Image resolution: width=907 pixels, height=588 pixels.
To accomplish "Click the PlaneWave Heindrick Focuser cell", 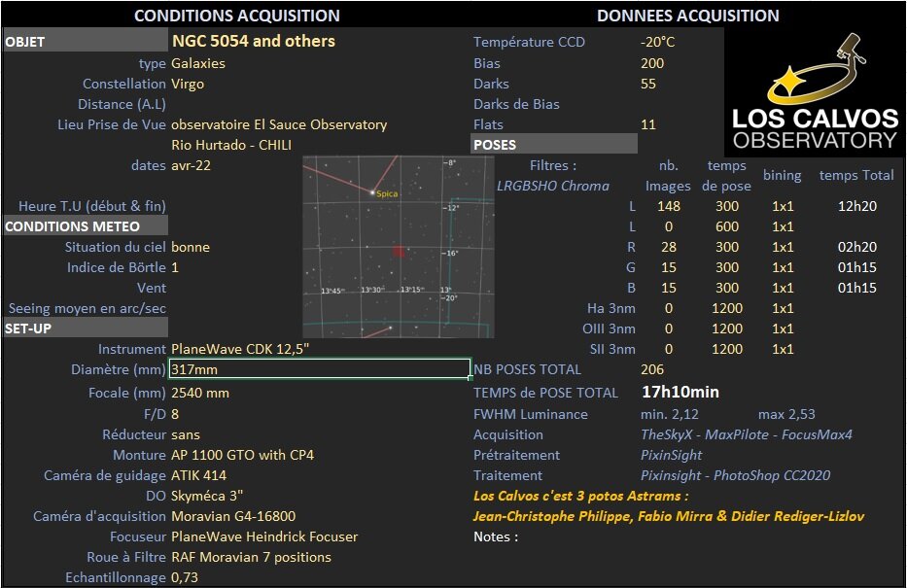I will (x=264, y=536).
